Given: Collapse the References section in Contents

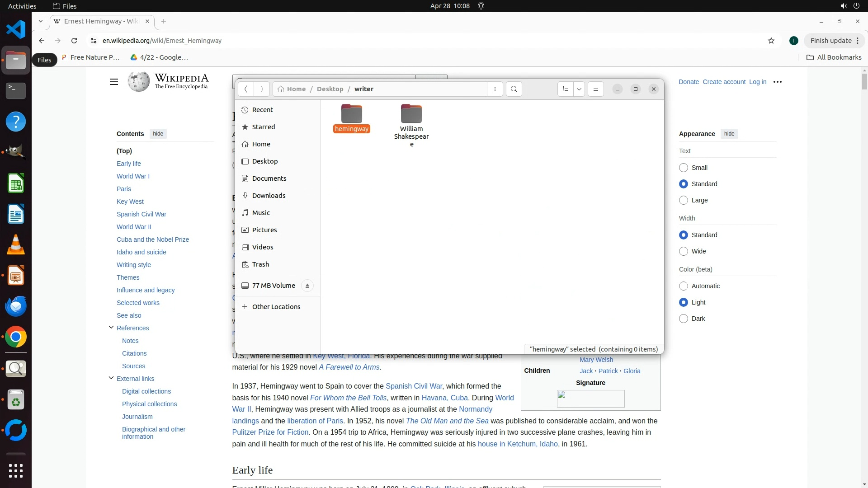Looking at the screenshot, I should tap(111, 328).
